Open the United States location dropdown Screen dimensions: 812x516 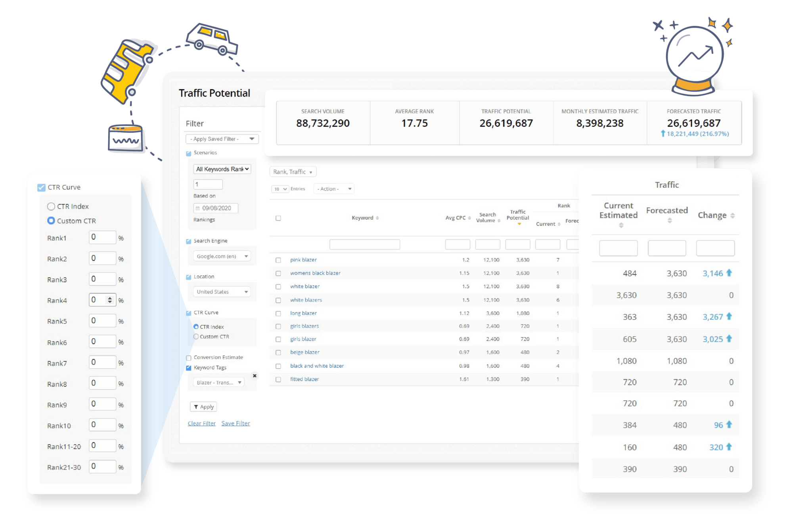(222, 292)
